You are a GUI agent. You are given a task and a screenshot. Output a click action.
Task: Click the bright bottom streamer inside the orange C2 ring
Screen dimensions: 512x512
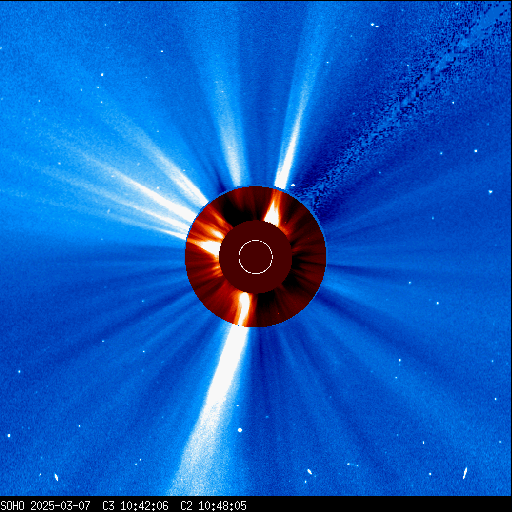click(x=244, y=308)
